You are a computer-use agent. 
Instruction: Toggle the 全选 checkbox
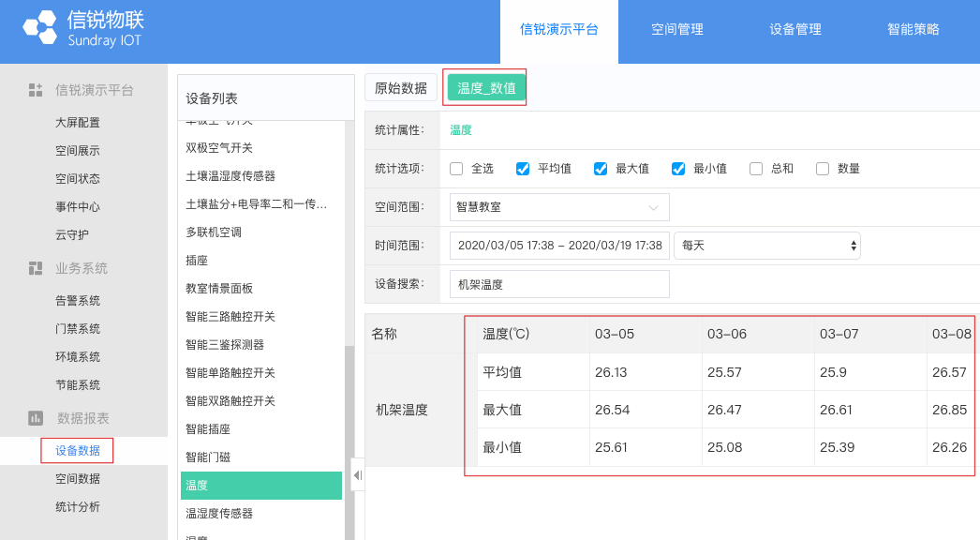click(x=456, y=169)
